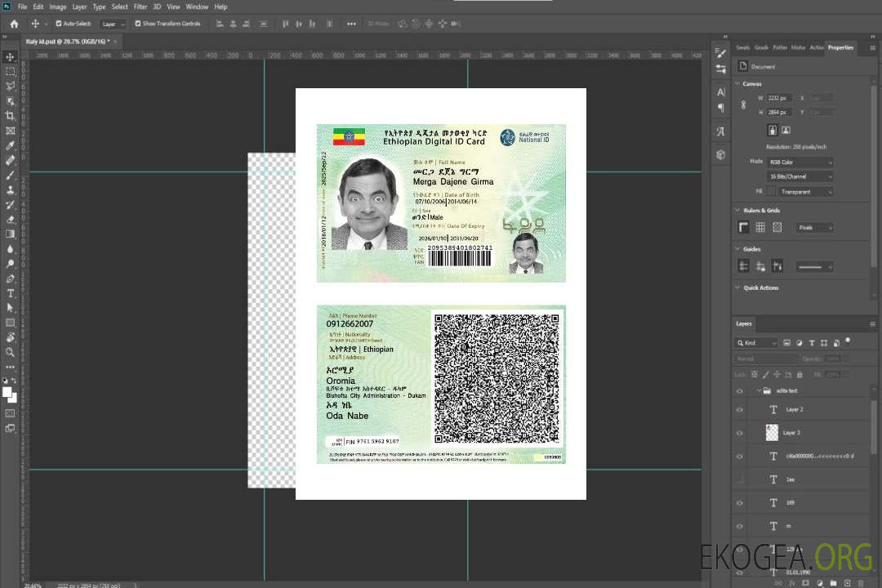Open the Filter menu
The image size is (882, 588).
140,7
